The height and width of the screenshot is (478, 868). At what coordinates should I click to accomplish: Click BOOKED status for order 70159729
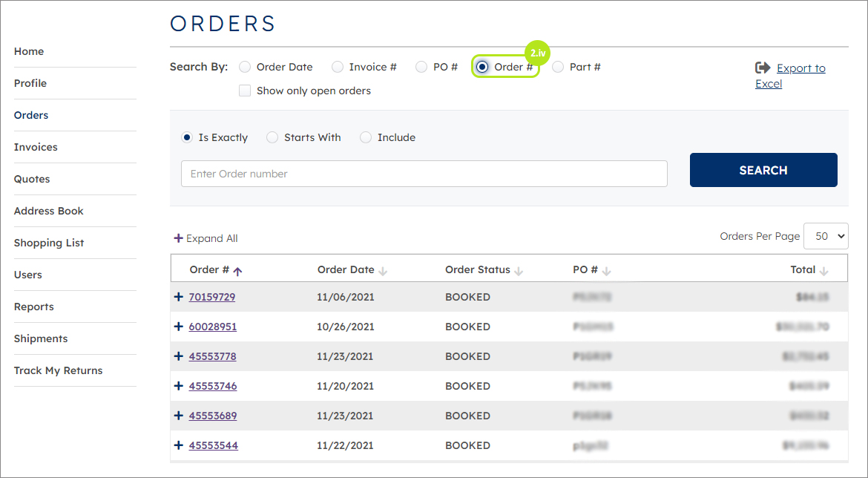coord(468,297)
